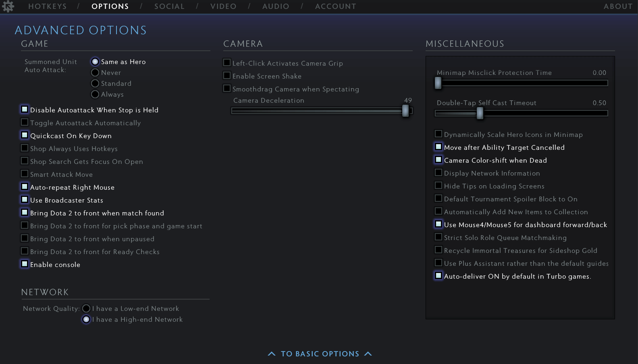The image size is (638, 364).
Task: Click the settings gear icon
Action: pos(8,6)
